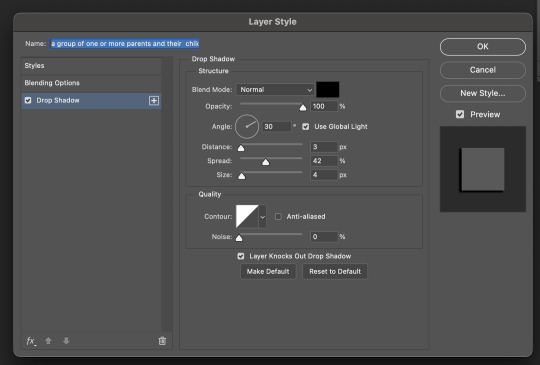
Task: Click the Angle value field
Action: click(x=277, y=127)
